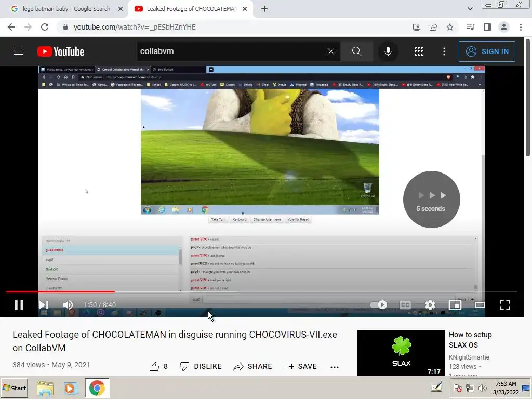Enter full screen mode
Image resolution: width=532 pixels, height=399 pixels.
click(505, 304)
